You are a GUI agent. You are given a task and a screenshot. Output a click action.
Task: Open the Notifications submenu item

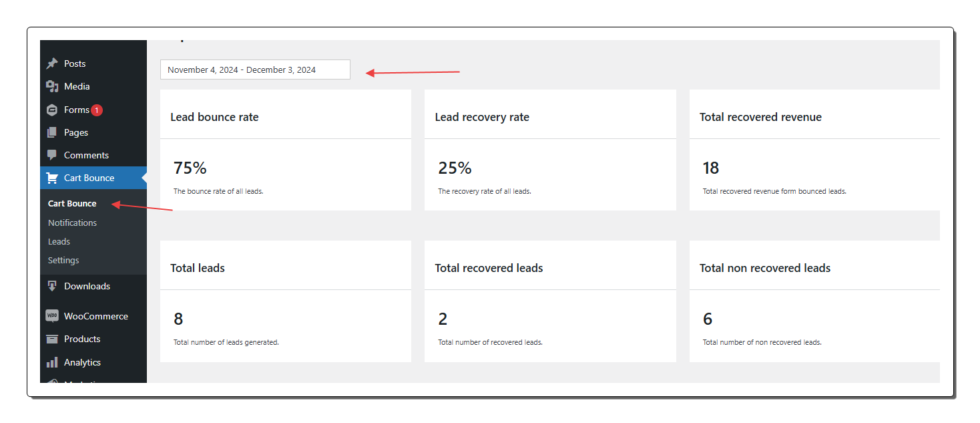pyautogui.click(x=72, y=223)
